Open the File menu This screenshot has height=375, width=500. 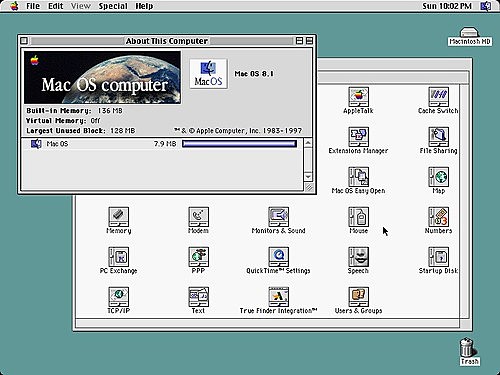(x=33, y=6)
